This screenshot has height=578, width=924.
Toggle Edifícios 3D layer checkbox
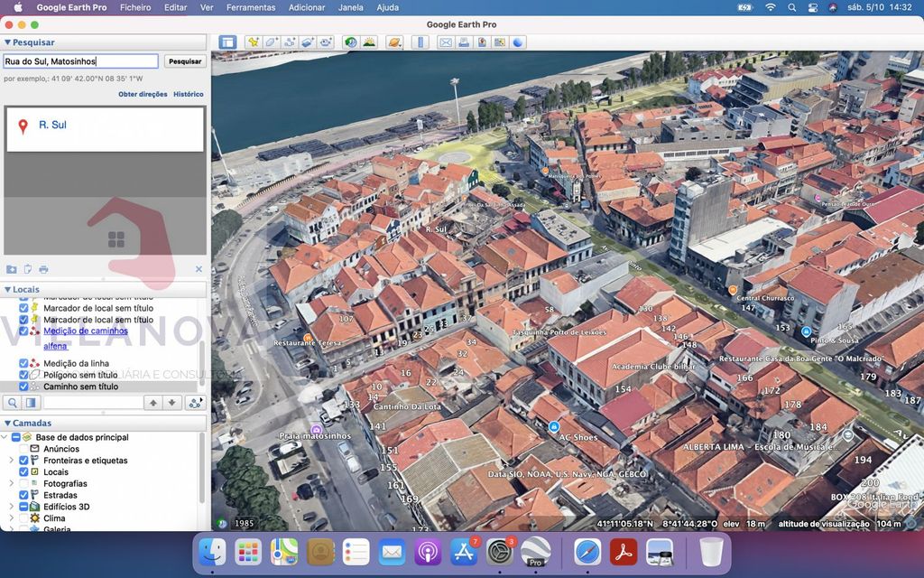(23, 507)
